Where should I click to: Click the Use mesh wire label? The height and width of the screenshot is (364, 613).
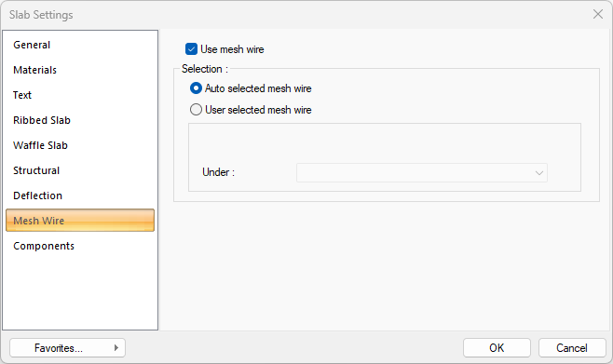pos(232,49)
